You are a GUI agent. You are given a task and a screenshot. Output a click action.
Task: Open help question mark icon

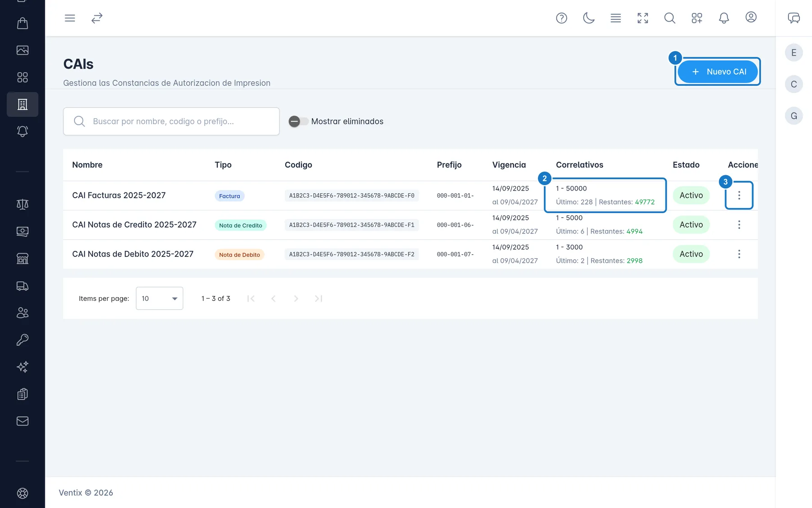[x=562, y=18]
